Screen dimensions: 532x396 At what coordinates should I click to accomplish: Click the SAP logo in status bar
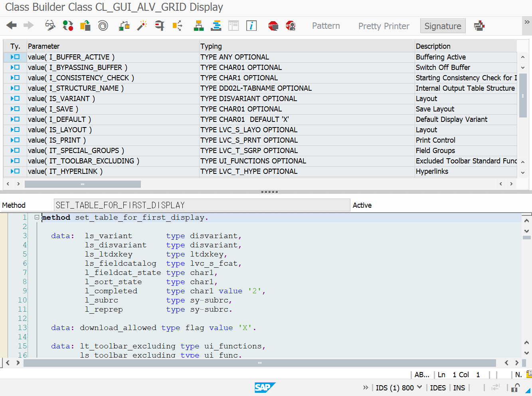tap(265, 388)
